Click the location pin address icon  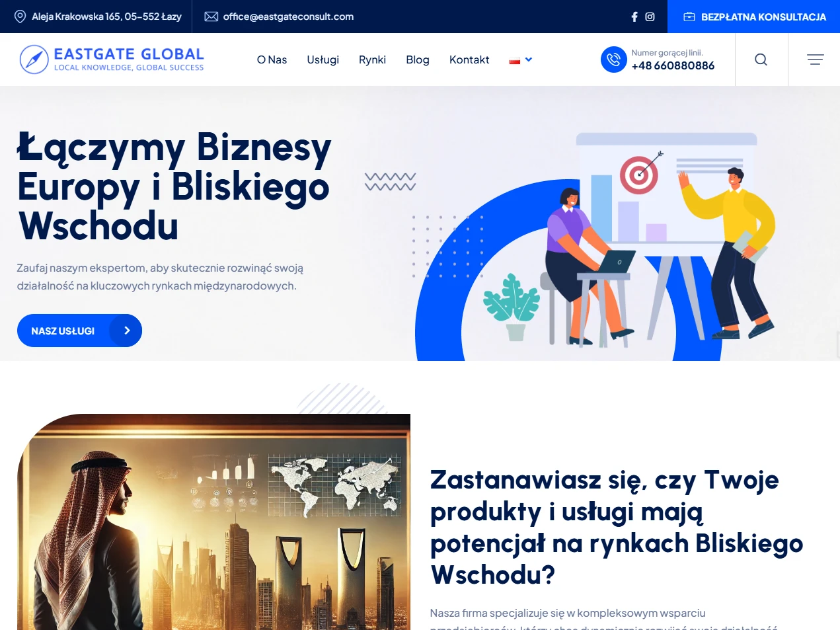coord(20,17)
